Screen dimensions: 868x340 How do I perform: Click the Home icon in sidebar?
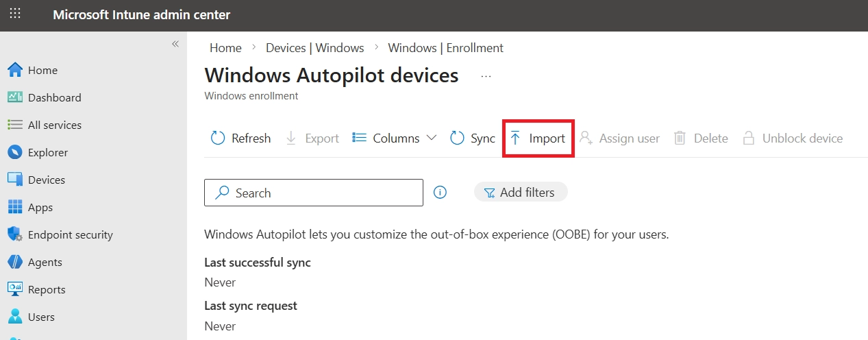click(x=15, y=70)
